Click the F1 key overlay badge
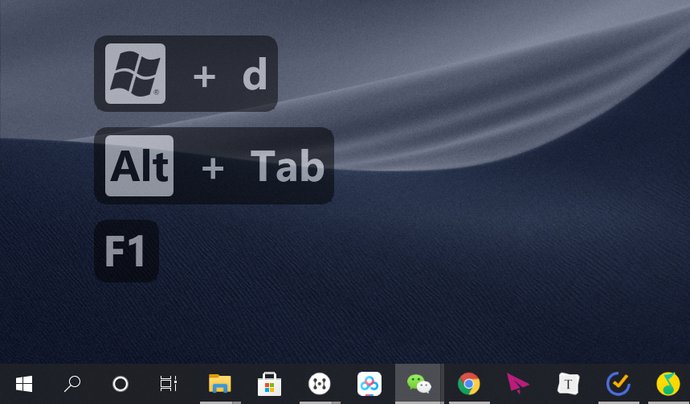Screen dimensions: 690x404 click(126, 251)
